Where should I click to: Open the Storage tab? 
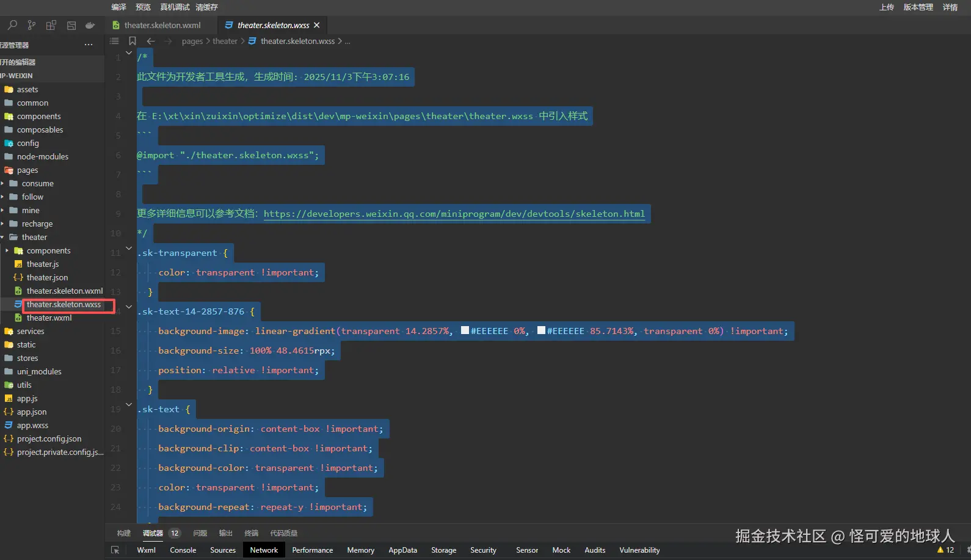(x=444, y=550)
